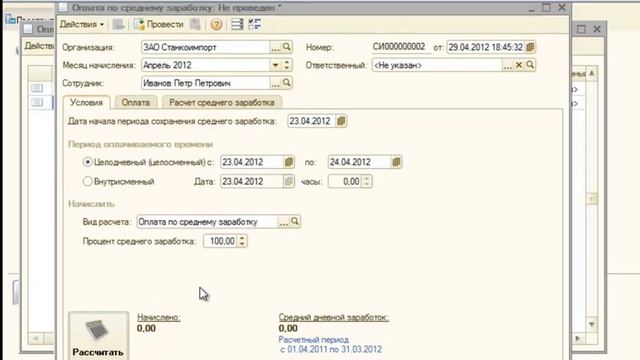Open the calendar for Дата начала периода
This screenshot has width=640, height=360.
coord(341,121)
